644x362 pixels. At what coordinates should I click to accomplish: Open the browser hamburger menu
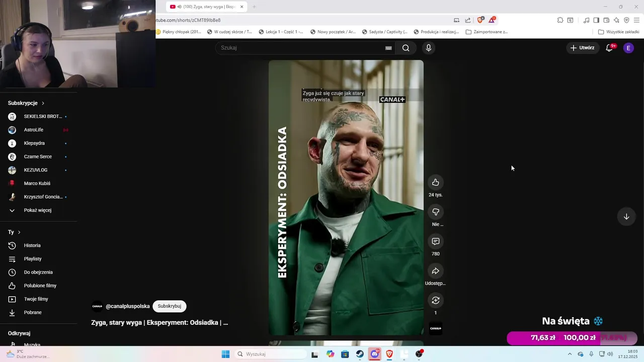click(x=636, y=20)
